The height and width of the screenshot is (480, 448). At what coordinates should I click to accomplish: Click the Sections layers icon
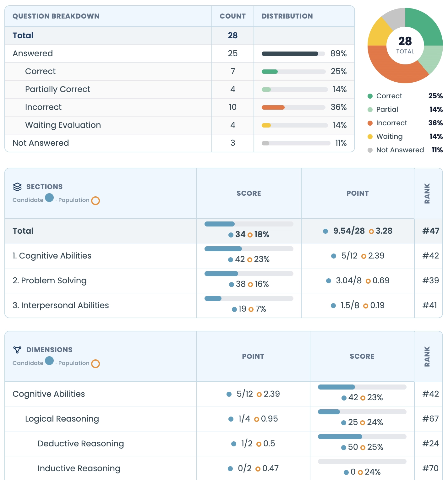(x=17, y=187)
